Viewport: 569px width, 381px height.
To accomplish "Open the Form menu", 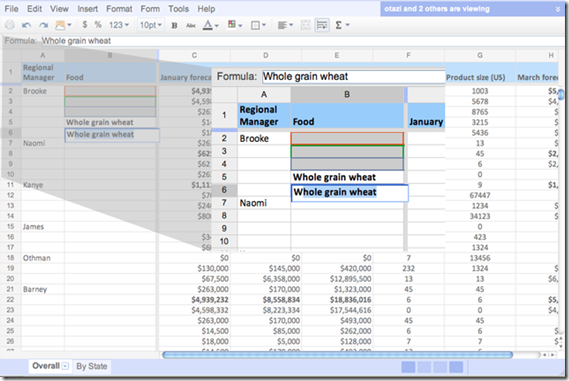I will pos(150,9).
